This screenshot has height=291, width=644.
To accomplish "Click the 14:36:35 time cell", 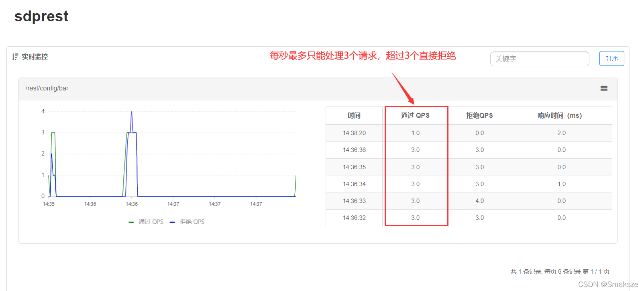I will click(354, 167).
